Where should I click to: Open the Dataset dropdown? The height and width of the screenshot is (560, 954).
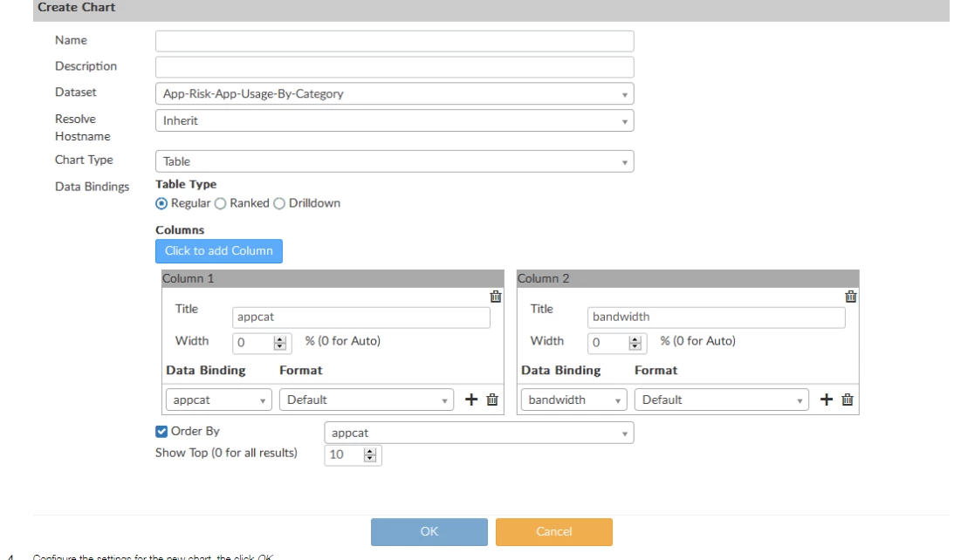(395, 93)
